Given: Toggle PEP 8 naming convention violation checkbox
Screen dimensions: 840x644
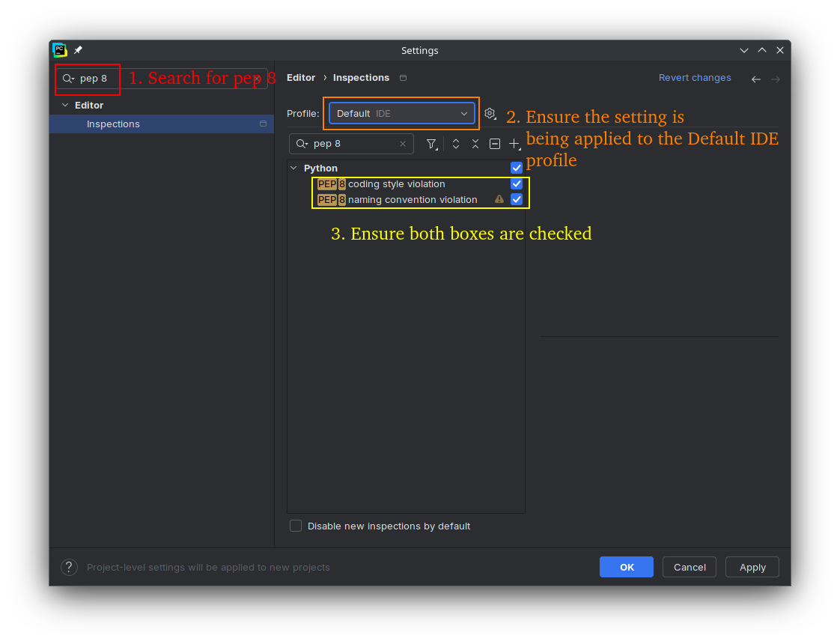Looking at the screenshot, I should click(517, 200).
